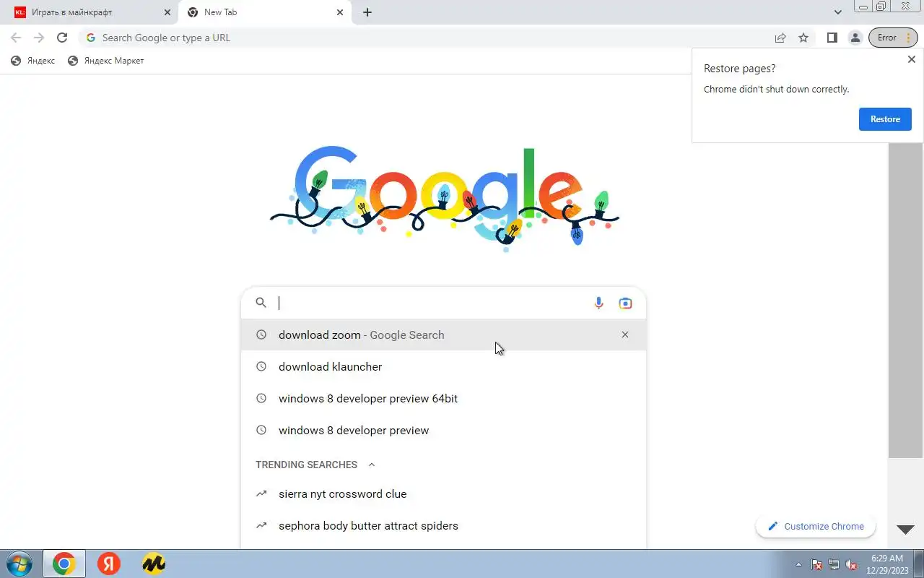Select 'sephora body butter attract spiders' trend
The image size is (924, 578).
(443, 526)
